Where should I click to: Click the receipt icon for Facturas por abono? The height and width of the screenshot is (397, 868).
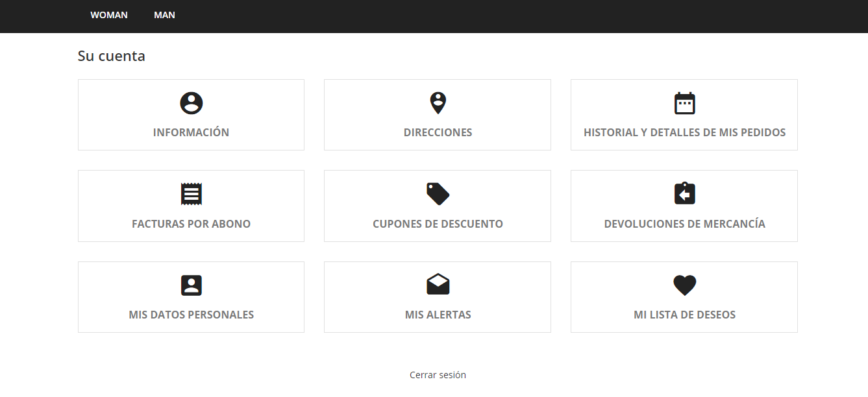(x=191, y=194)
